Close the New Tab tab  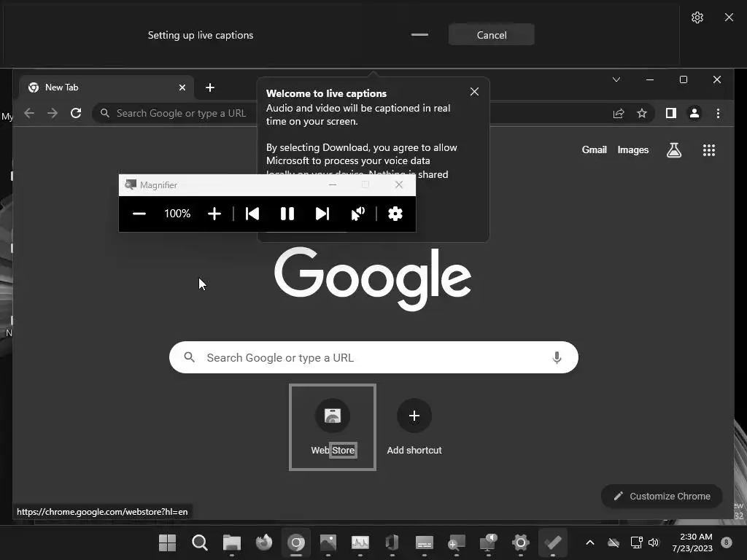tap(182, 87)
